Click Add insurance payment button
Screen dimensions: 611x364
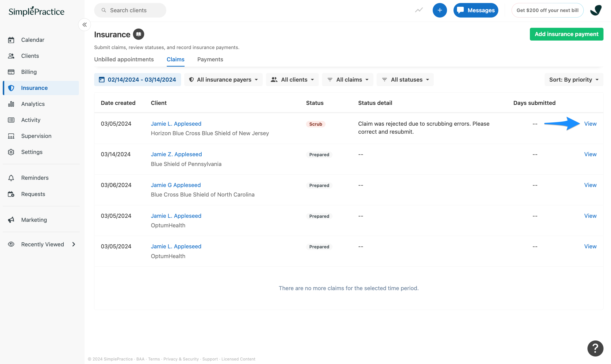[x=566, y=34]
